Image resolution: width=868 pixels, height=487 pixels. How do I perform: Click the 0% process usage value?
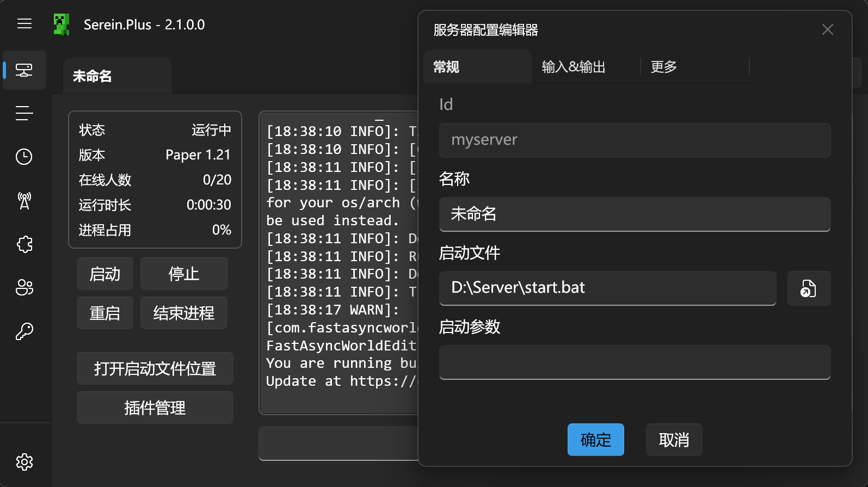tap(221, 230)
